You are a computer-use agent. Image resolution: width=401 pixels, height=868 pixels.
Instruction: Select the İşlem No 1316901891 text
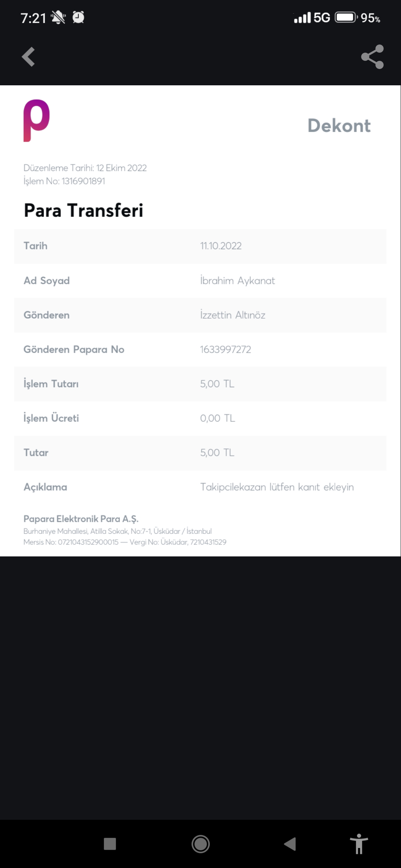[64, 181]
